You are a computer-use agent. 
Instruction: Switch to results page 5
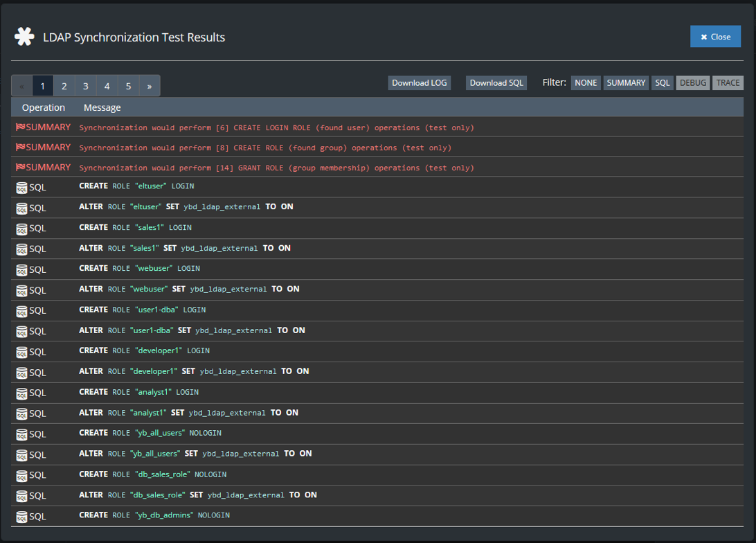click(x=129, y=86)
